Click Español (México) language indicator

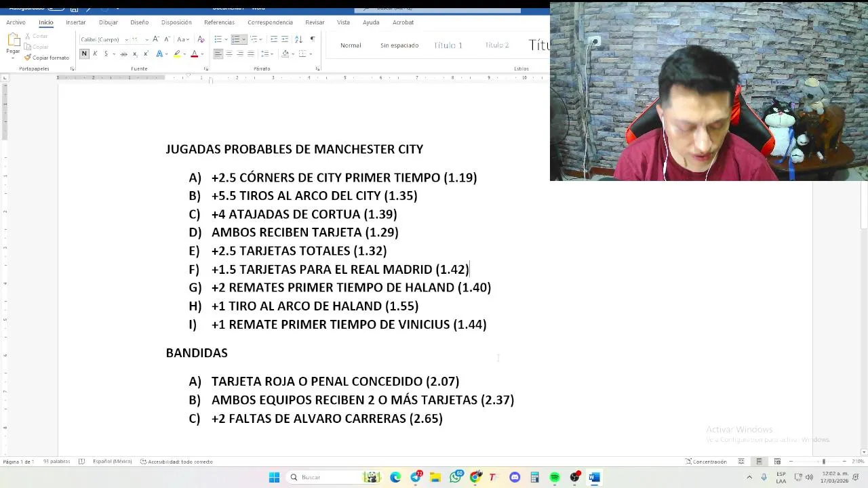tap(113, 462)
